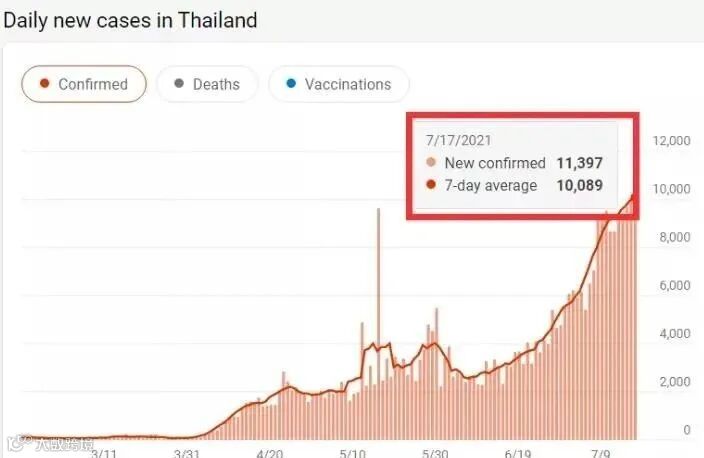704x458 pixels.
Task: Click the 6/19 date axis label
Action: 518,453
